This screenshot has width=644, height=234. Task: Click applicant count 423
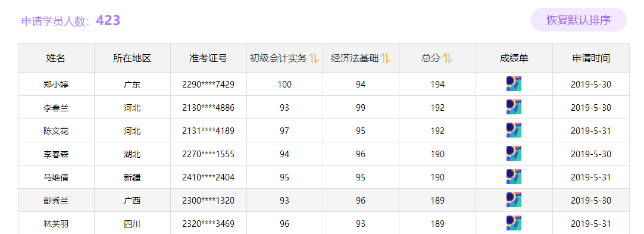click(x=108, y=20)
